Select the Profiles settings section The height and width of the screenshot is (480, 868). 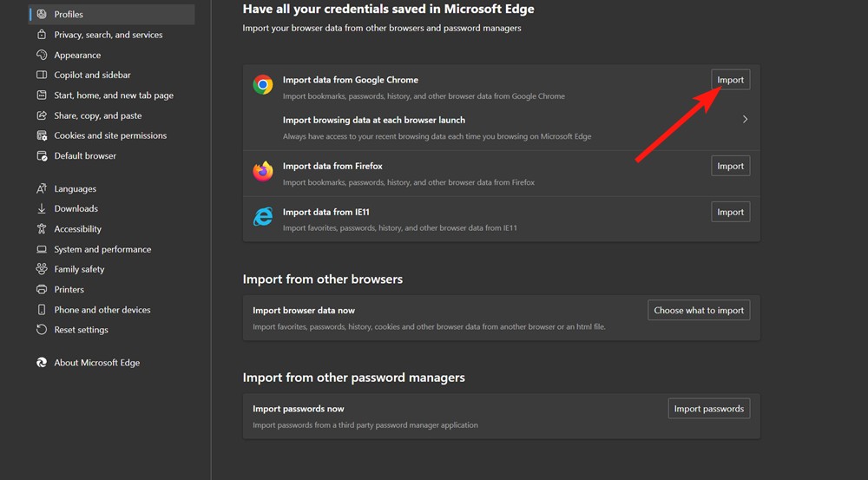click(69, 15)
